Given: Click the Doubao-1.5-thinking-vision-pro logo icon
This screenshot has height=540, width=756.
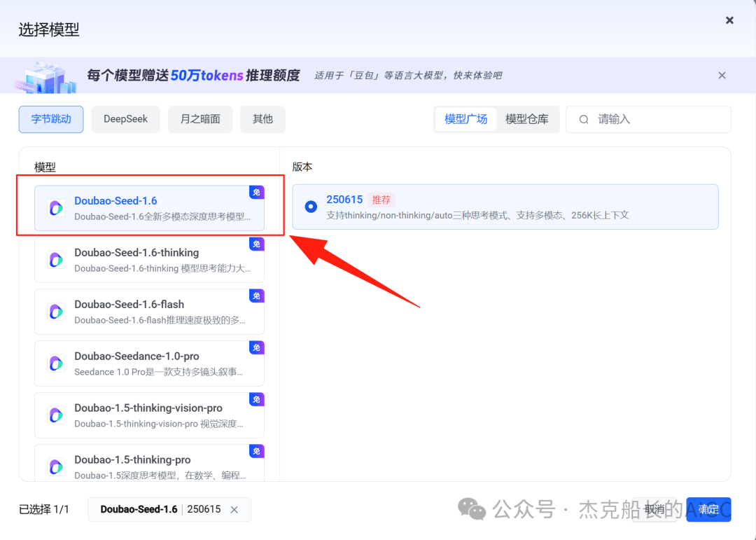Looking at the screenshot, I should [x=56, y=415].
